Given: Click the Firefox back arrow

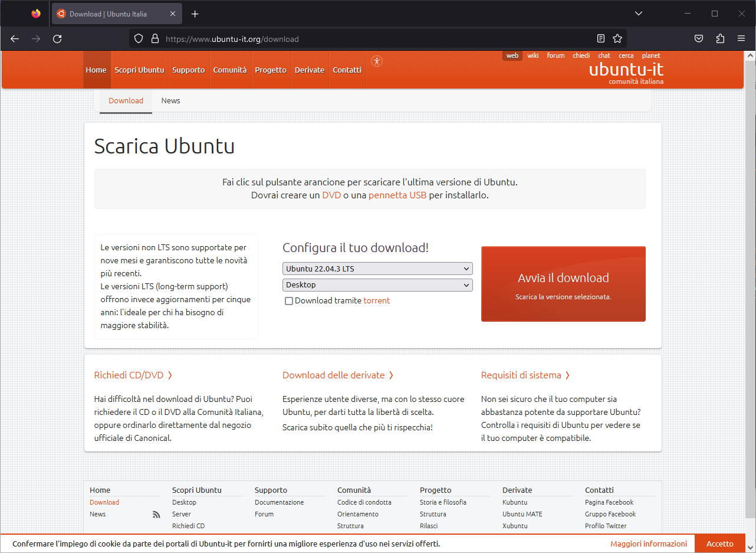Looking at the screenshot, I should pyautogui.click(x=15, y=38).
